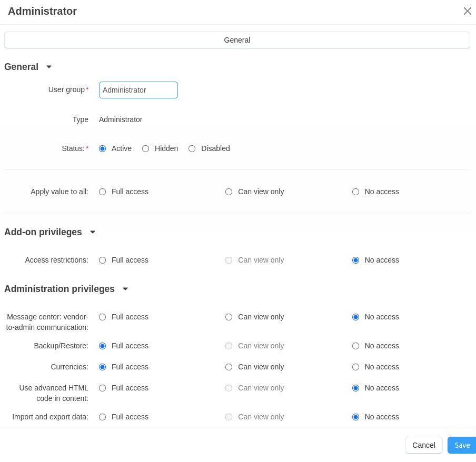Select No access for Import and export data

(355, 417)
